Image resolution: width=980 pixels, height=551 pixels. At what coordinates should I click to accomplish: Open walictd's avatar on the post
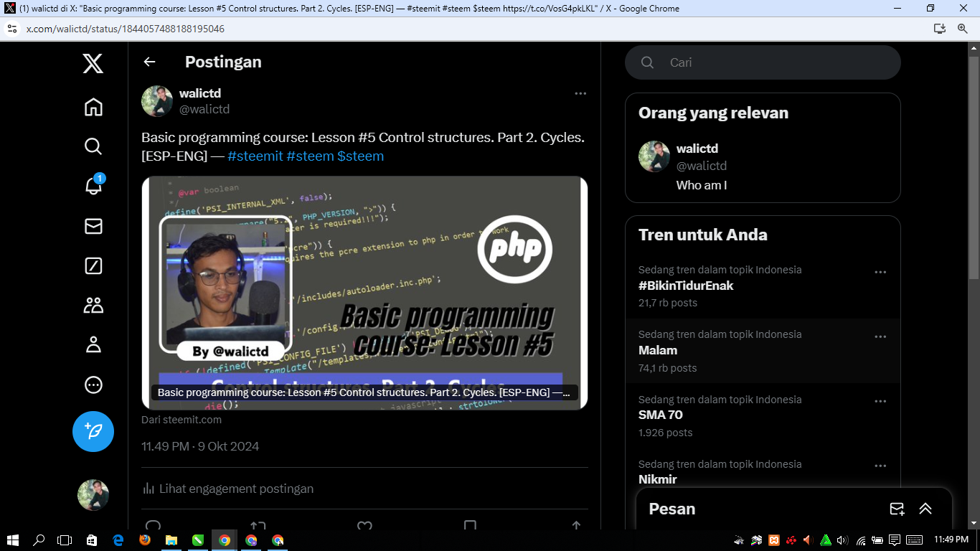pyautogui.click(x=157, y=101)
